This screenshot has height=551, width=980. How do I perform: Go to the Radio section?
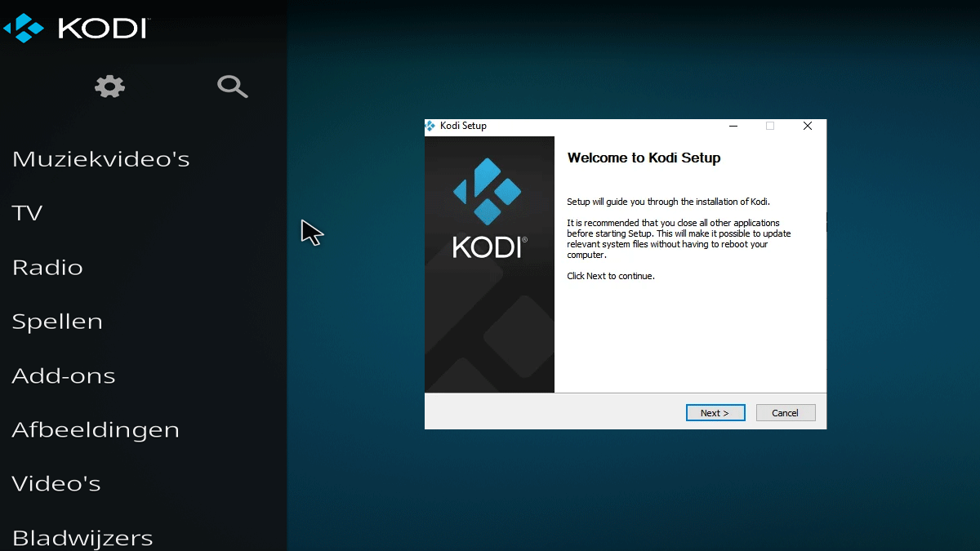[x=47, y=268]
